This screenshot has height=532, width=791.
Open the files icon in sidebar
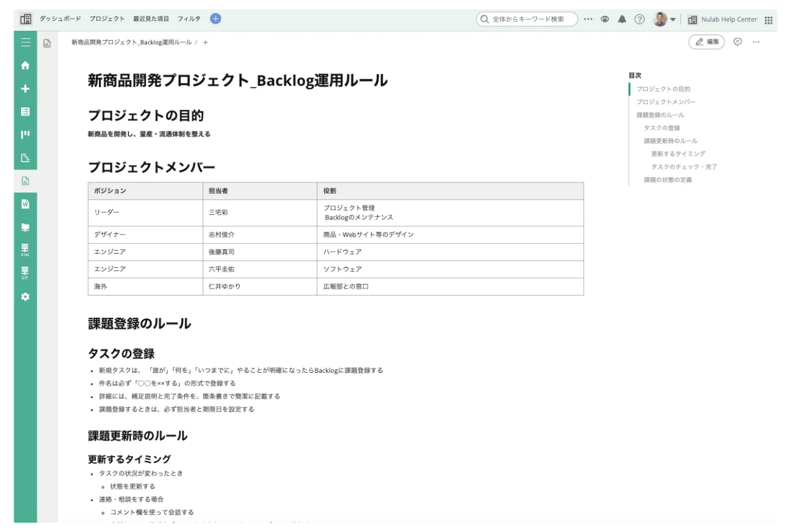[x=26, y=227]
